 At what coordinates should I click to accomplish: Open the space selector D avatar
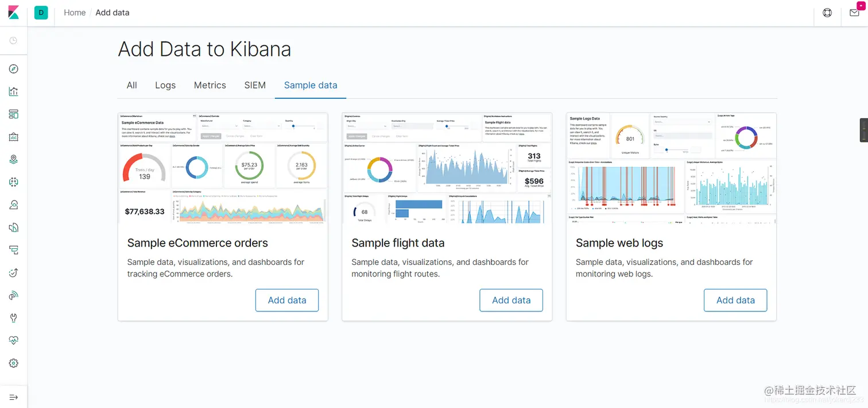41,13
